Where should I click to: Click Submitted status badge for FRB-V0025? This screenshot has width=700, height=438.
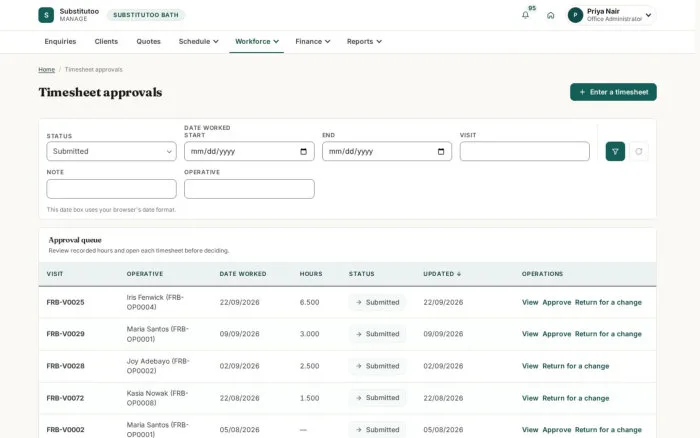click(x=377, y=302)
